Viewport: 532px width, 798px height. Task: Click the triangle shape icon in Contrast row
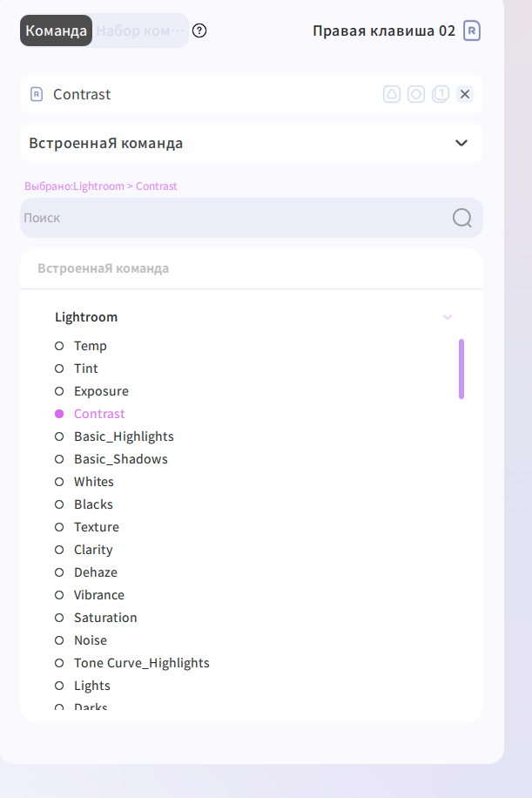click(x=392, y=94)
